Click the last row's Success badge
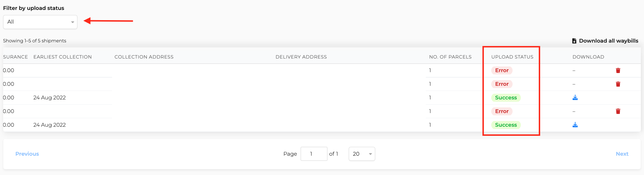Viewport: 644px width, 175px height. (506, 125)
